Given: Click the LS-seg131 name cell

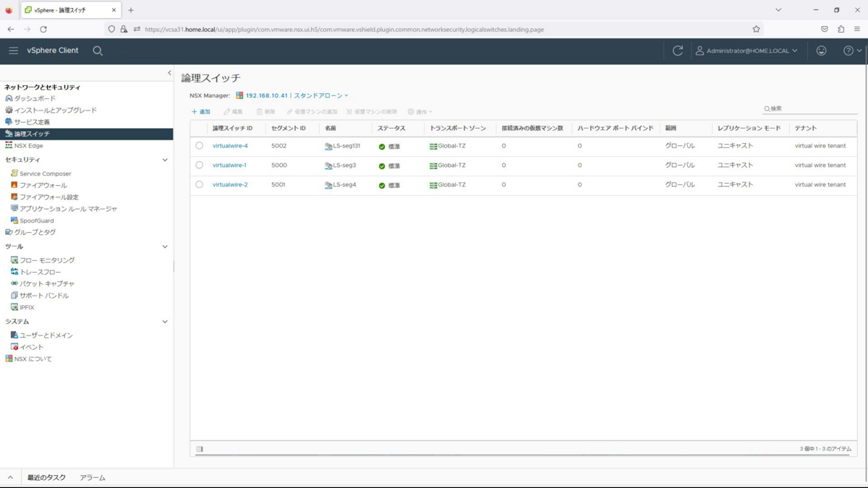Looking at the screenshot, I should pos(343,146).
